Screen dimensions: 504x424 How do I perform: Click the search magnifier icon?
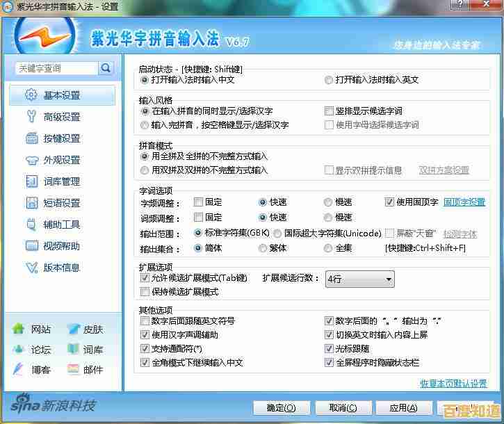point(106,68)
